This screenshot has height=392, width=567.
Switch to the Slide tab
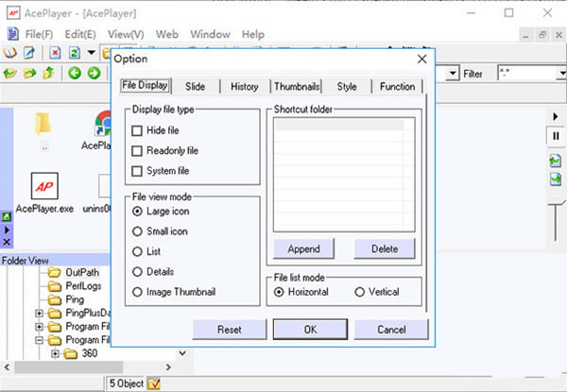(195, 87)
